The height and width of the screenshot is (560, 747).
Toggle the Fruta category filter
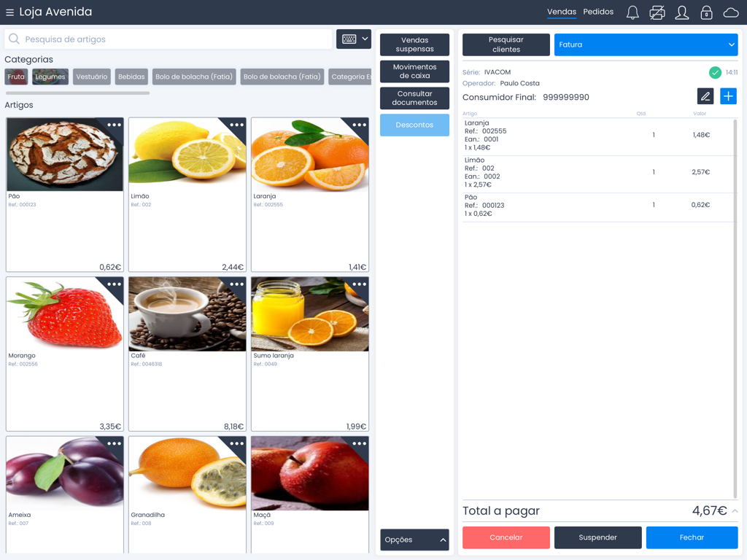pos(15,77)
